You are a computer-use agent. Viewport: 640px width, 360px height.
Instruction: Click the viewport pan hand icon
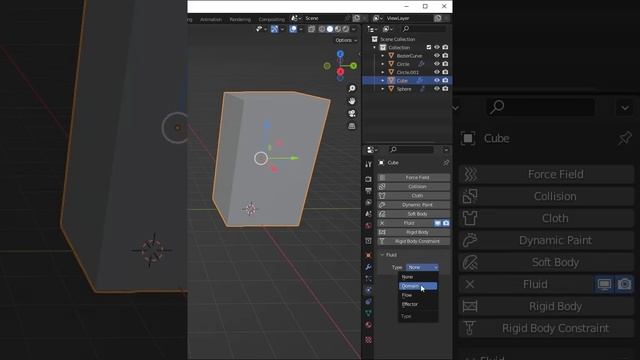(x=352, y=101)
